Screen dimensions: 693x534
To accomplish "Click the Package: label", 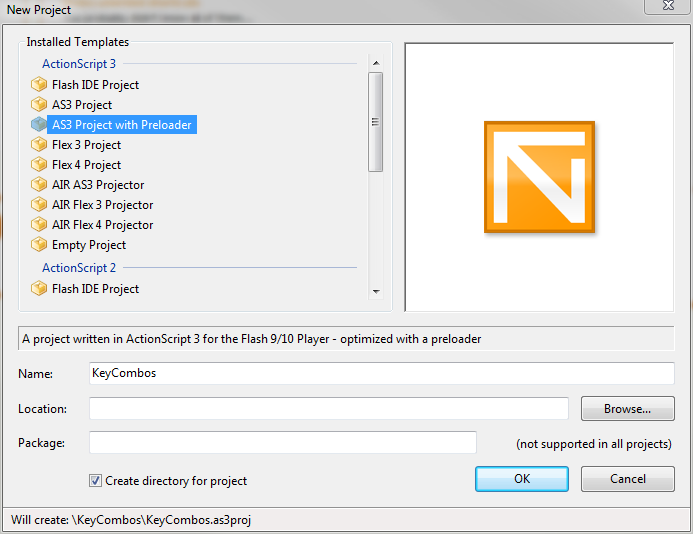I will point(42,442).
